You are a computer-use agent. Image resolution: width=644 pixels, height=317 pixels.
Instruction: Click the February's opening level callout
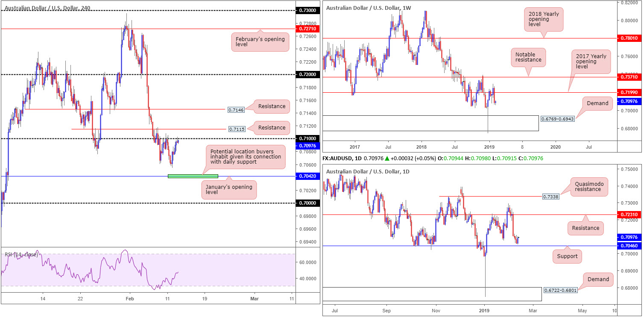(260, 43)
